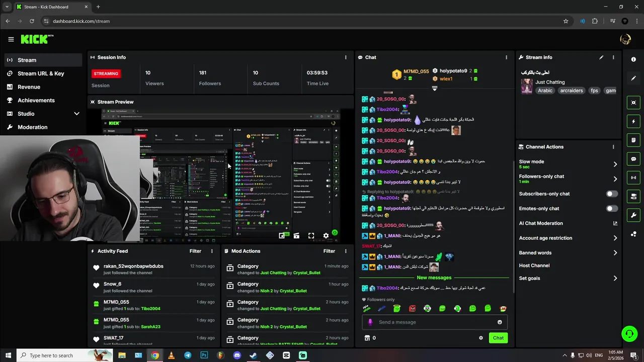Click username Tibo2004 in gifted sub entry

(150, 309)
